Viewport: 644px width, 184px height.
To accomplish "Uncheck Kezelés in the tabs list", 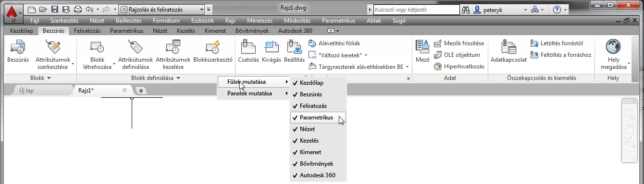I will tap(318, 141).
